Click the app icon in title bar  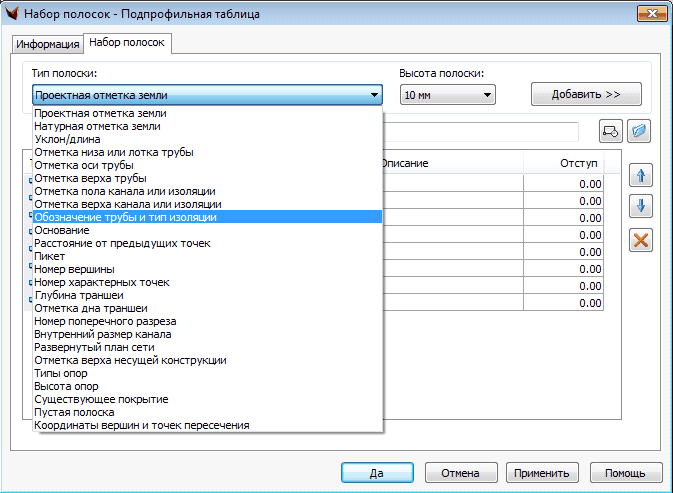[x=15, y=14]
